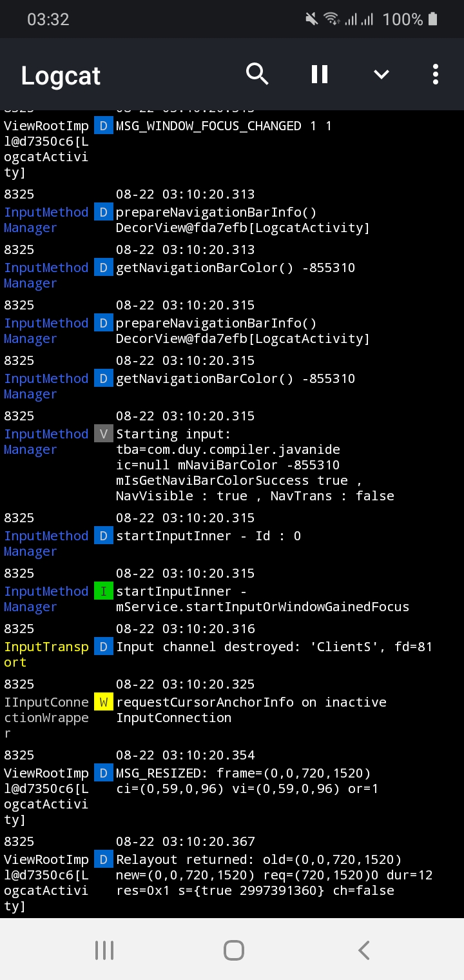This screenshot has width=464, height=980.
Task: Tap the mute icon in the status bar
Action: [311, 19]
